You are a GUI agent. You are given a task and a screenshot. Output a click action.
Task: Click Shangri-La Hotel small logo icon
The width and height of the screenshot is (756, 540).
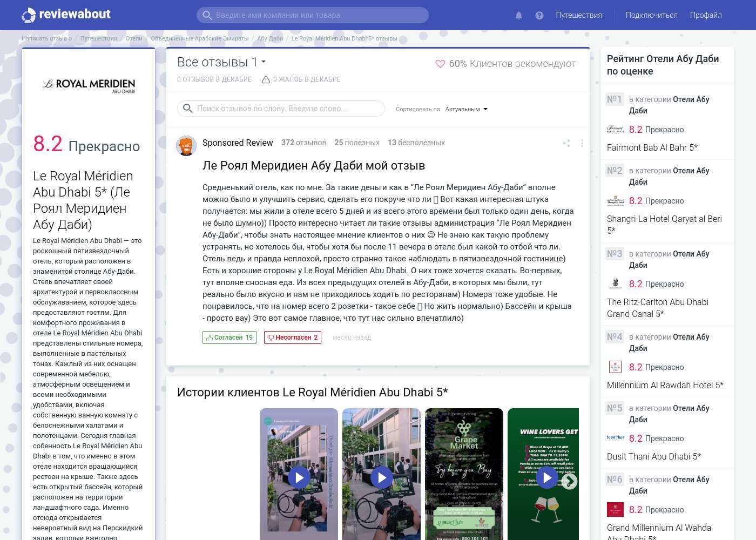[x=615, y=201]
